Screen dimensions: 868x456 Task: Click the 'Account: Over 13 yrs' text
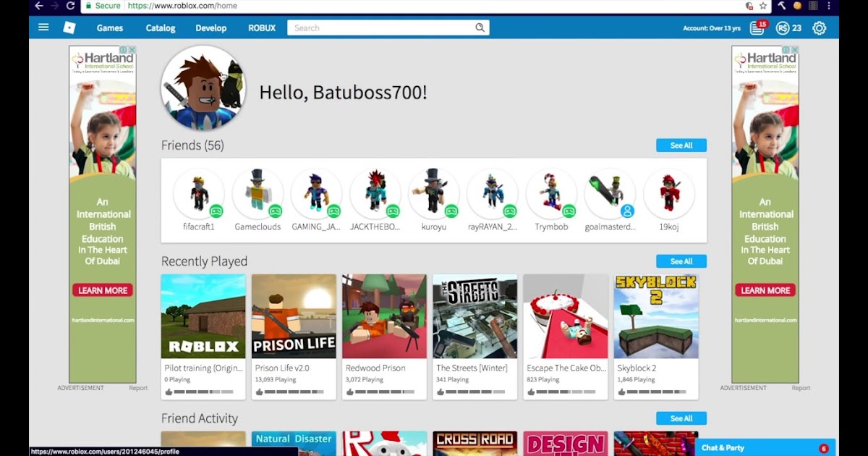coord(712,28)
